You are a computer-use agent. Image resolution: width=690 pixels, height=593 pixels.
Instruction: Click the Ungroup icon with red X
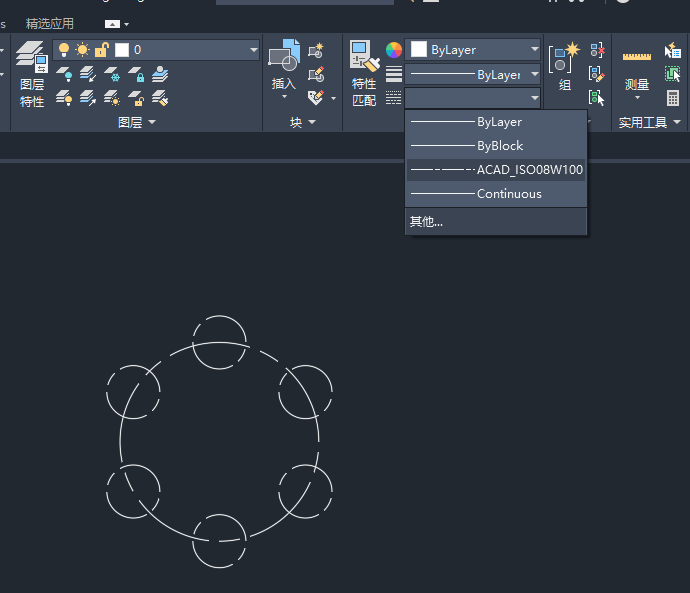click(x=597, y=50)
